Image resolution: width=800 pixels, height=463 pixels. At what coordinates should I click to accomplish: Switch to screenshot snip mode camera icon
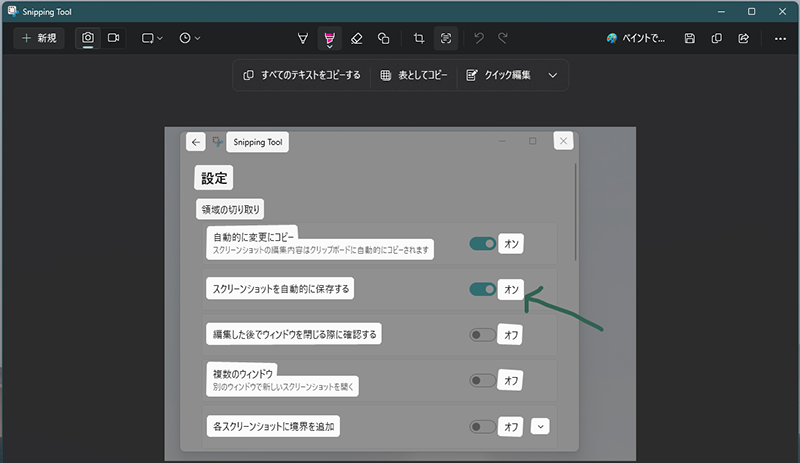point(88,38)
